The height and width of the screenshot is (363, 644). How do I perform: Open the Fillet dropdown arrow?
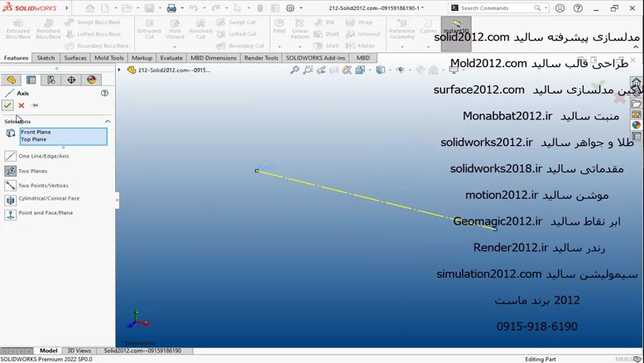pos(279,46)
